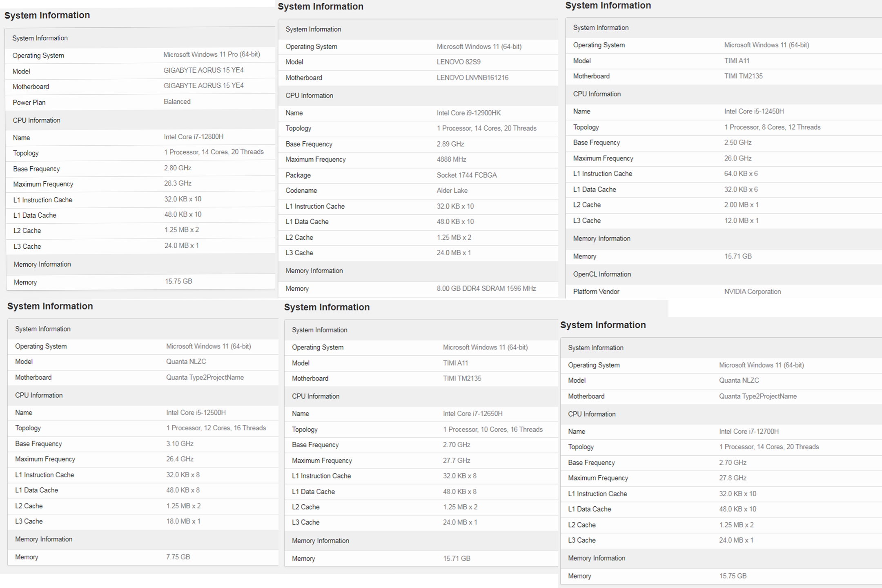Click the '15.71 GB' memory value under i5-12450H
This screenshot has height=588, width=882.
738,256
